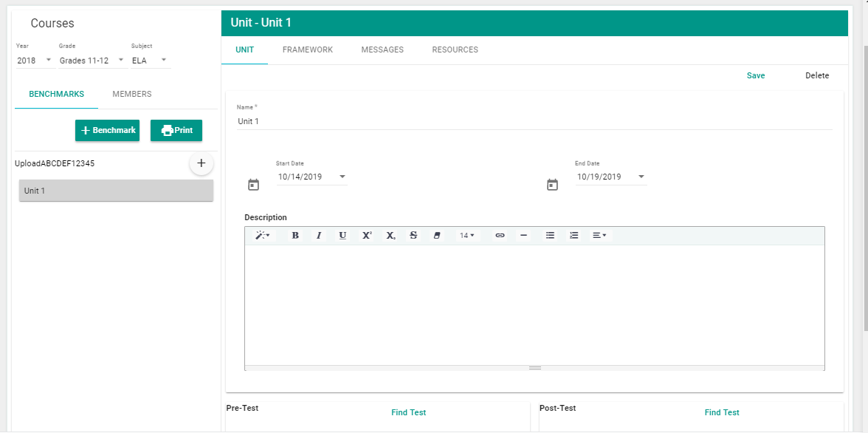The width and height of the screenshot is (868, 433).
Task: Switch to the Members tab
Action: tap(131, 95)
